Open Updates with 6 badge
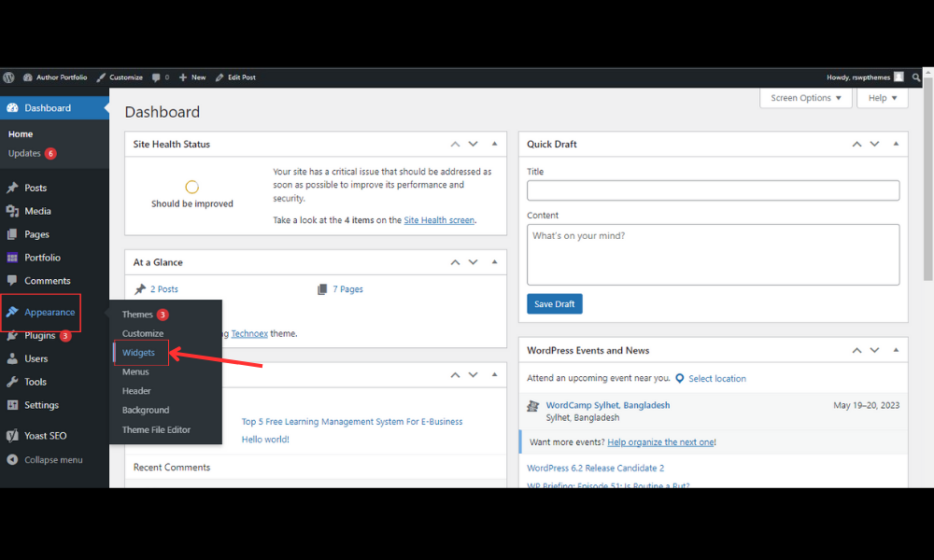The width and height of the screenshot is (934, 560). (x=32, y=154)
